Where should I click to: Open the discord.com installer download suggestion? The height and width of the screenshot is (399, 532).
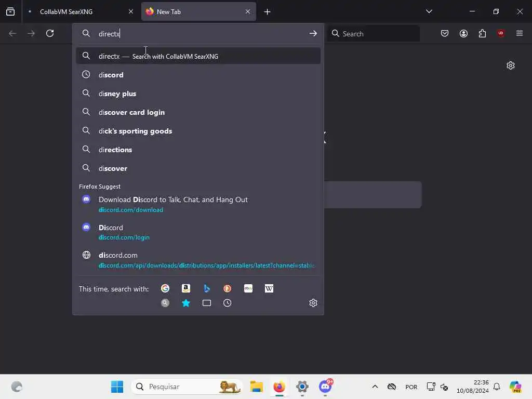[198, 260]
